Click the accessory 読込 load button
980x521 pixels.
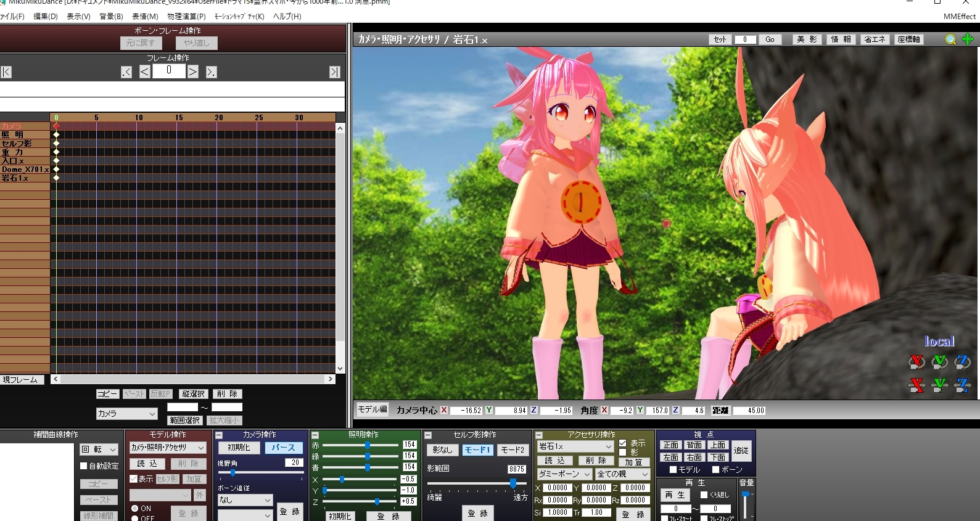click(554, 461)
